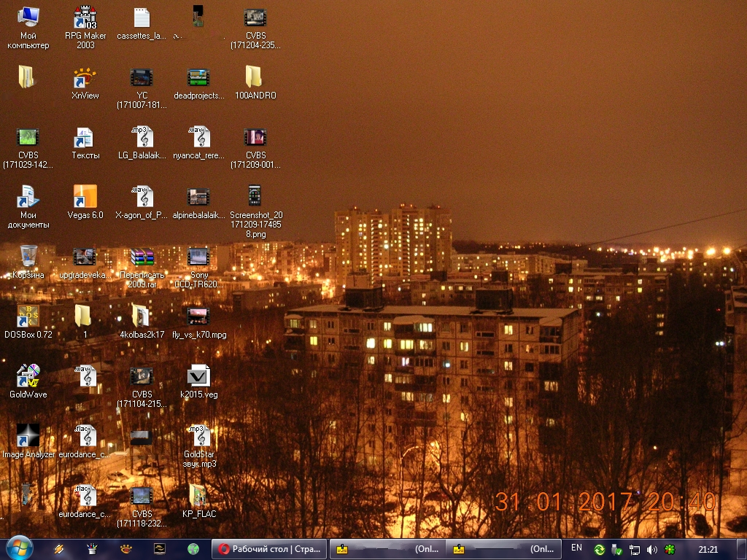Select the Переписать 2003.rar archive

142,257
